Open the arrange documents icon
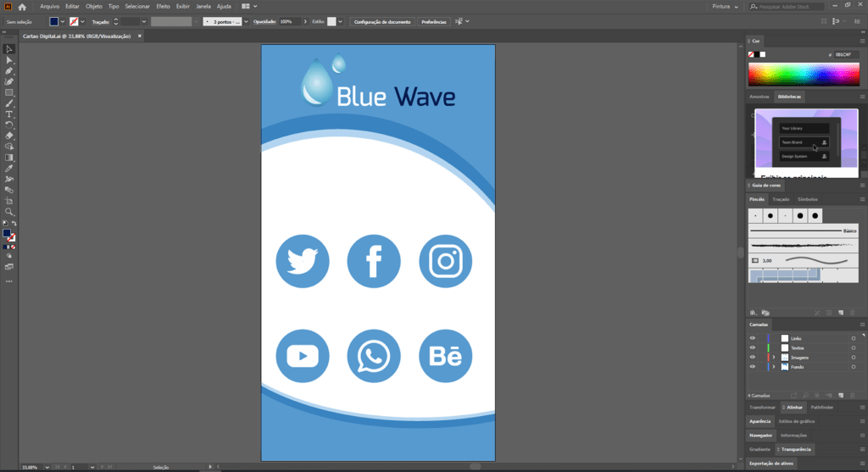 click(249, 7)
